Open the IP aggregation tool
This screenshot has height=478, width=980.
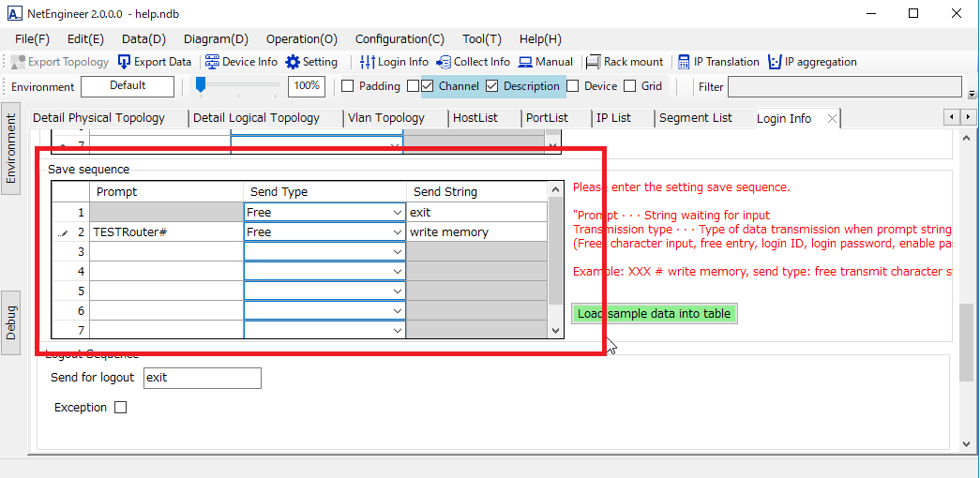tap(775, 62)
